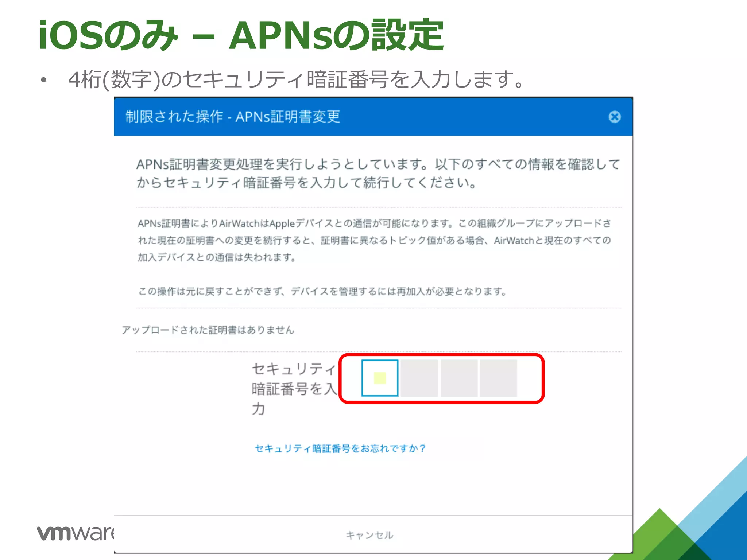Click the third security PIN digit box
The image size is (747, 560).
point(459,378)
